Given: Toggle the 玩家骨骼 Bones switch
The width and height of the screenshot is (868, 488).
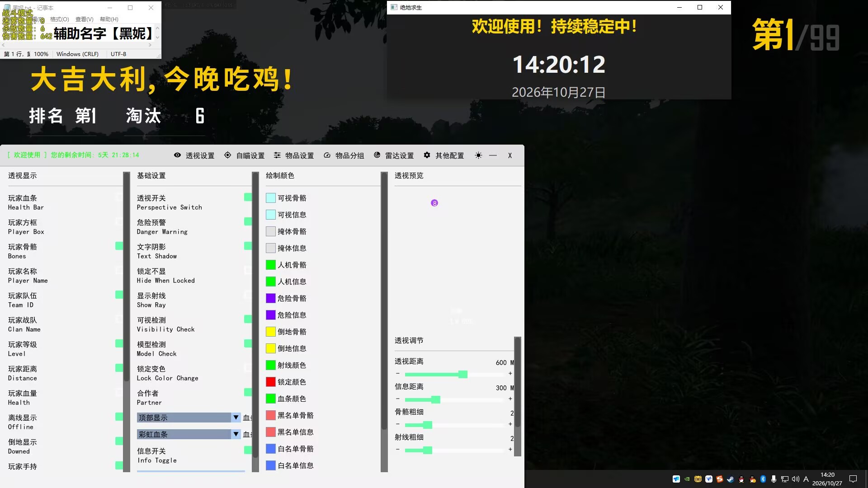Looking at the screenshot, I should click(119, 246).
